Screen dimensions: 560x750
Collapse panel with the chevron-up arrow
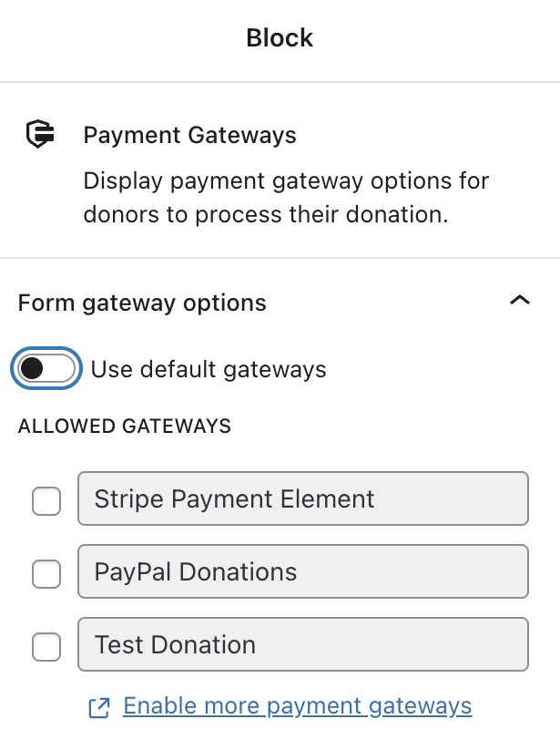[x=519, y=302]
